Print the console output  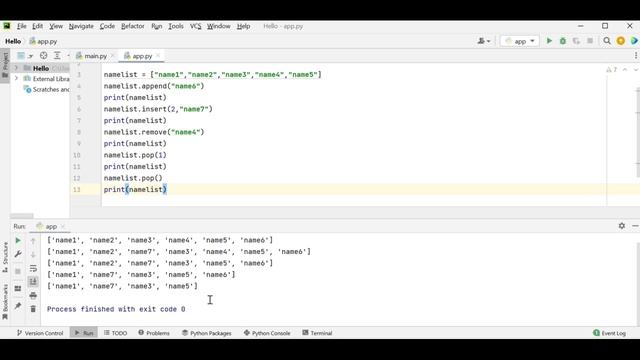pyautogui.click(x=33, y=295)
